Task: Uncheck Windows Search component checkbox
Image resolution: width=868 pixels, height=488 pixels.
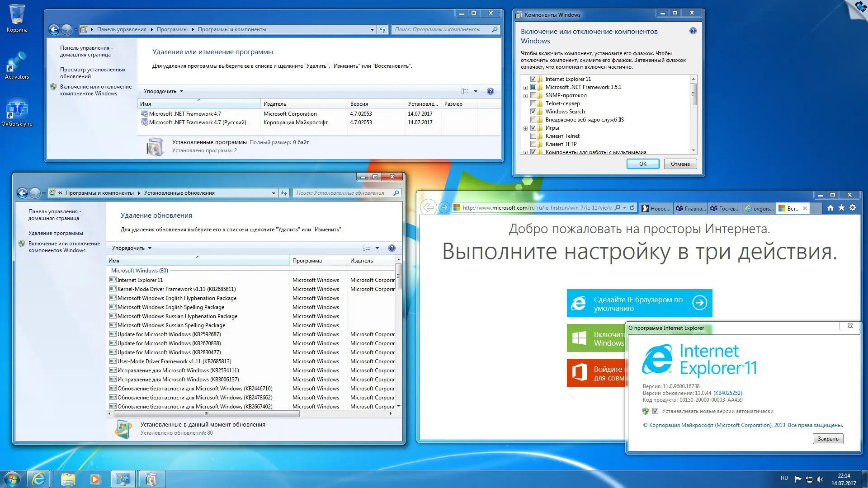Action: 533,112
